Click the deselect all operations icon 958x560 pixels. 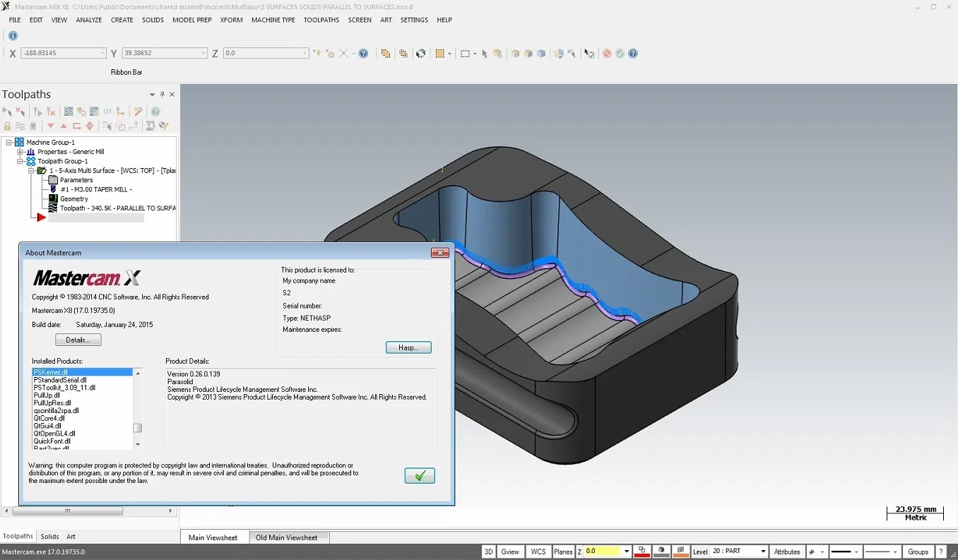(20, 112)
